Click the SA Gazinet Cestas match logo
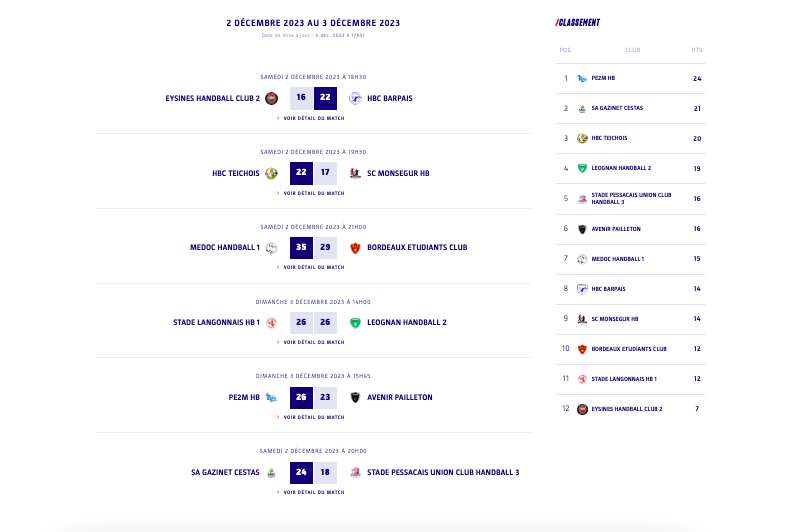The width and height of the screenshot is (800, 532). [271, 472]
